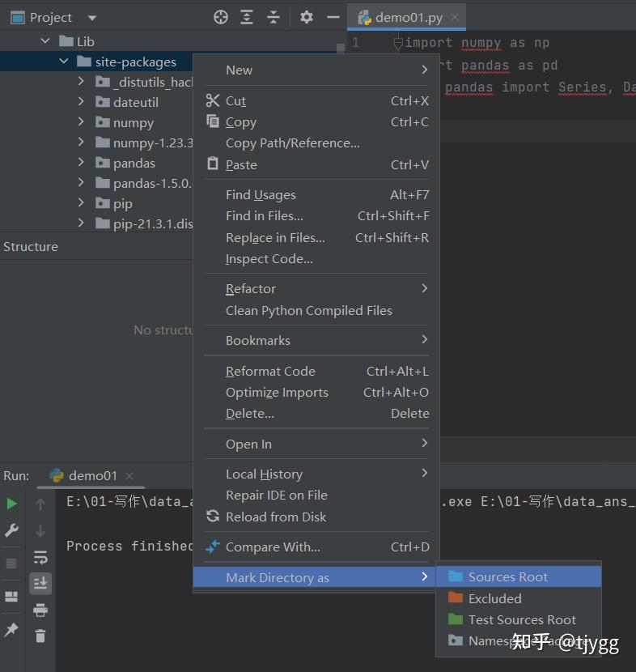The height and width of the screenshot is (672, 636).
Task: Click green Test Sources Root folder icon
Action: (x=456, y=619)
